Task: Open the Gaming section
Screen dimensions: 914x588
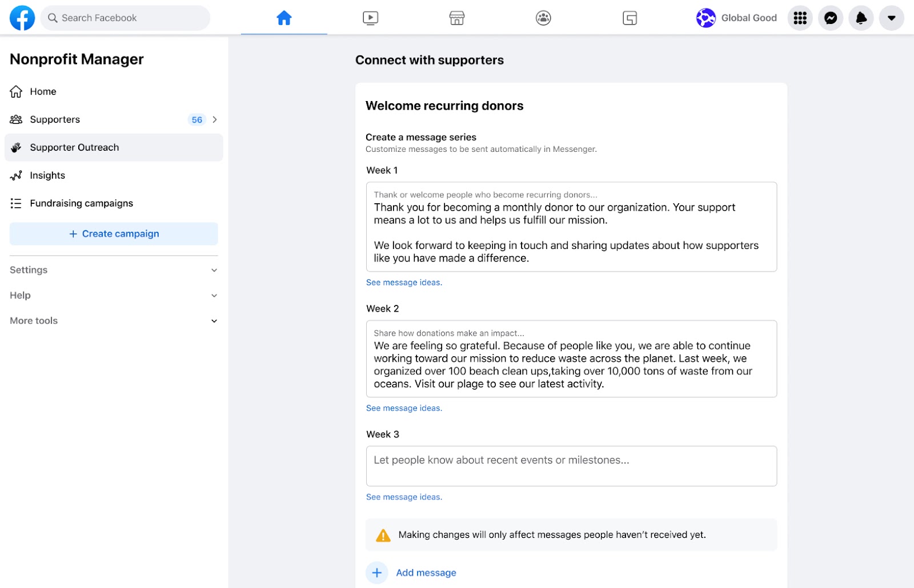Action: click(629, 18)
